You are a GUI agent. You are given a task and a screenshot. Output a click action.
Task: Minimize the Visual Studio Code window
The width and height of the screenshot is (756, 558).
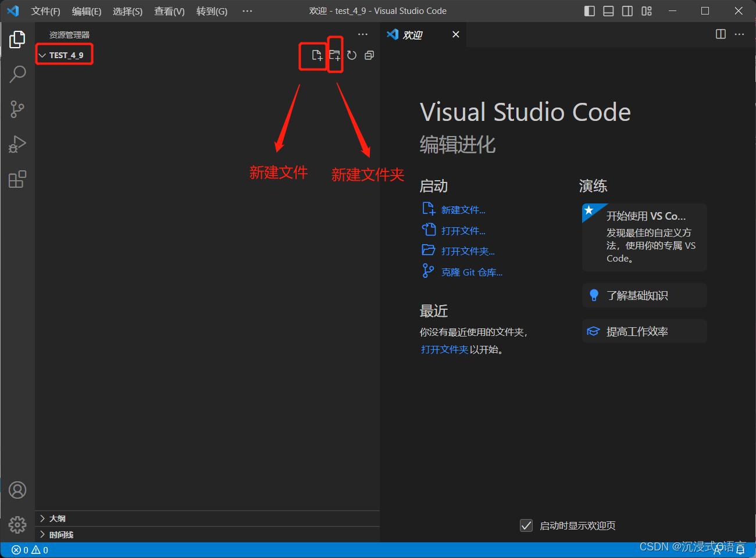pos(672,11)
